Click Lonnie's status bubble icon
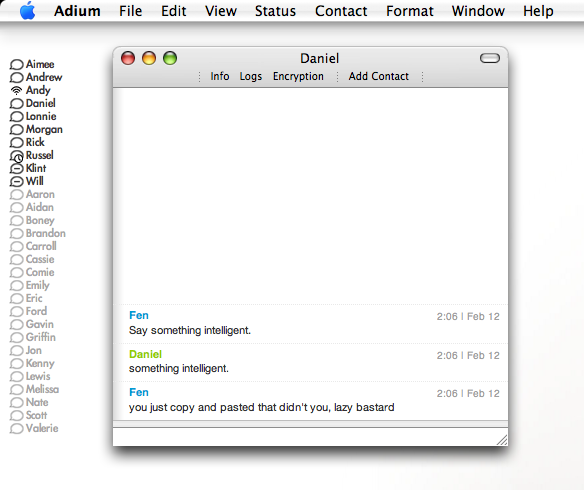Viewport: 584px width, 490px height. (x=16, y=117)
